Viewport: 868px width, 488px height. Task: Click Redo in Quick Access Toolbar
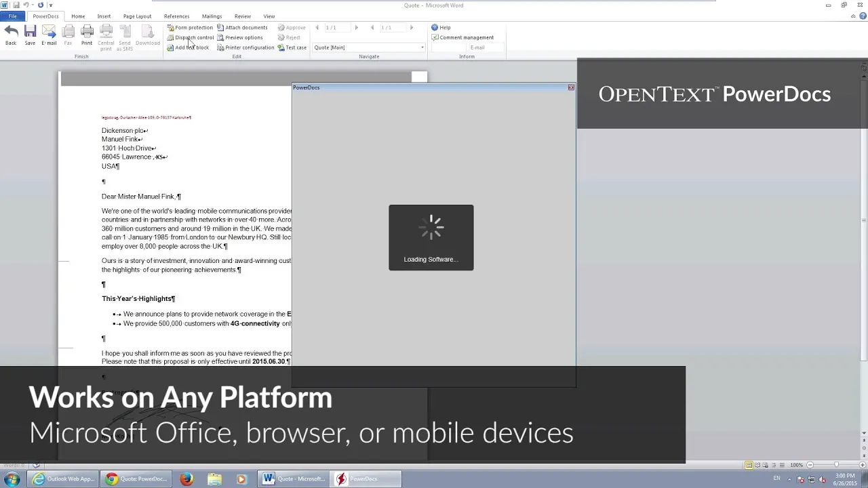point(41,5)
